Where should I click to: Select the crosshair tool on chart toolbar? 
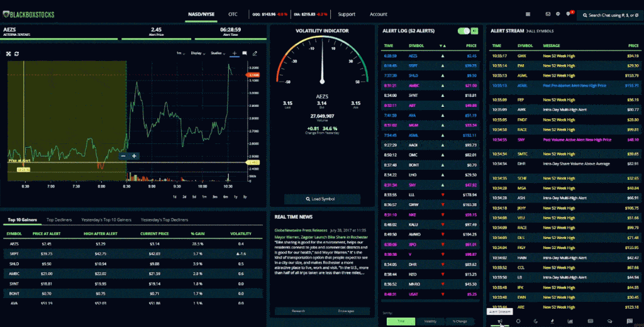[235, 53]
